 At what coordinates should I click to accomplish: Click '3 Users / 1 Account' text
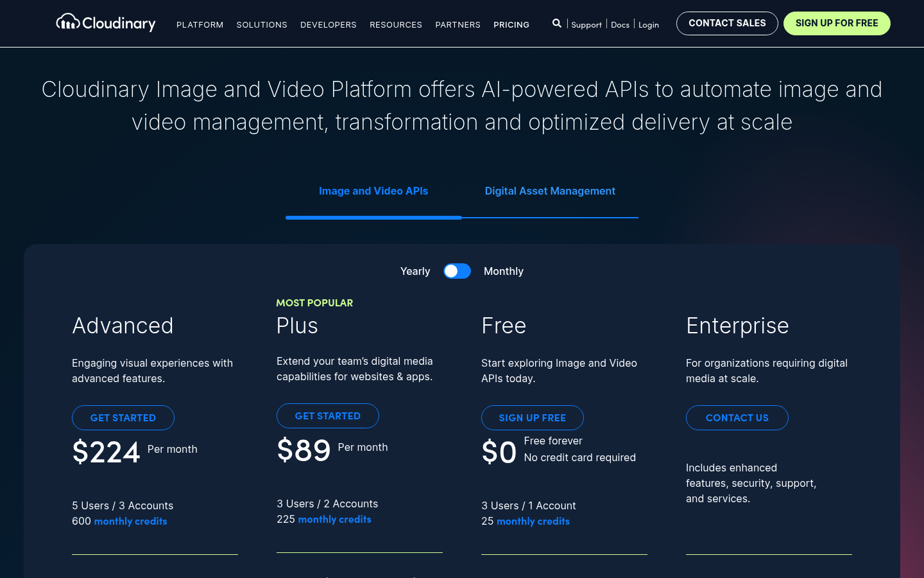[529, 505]
